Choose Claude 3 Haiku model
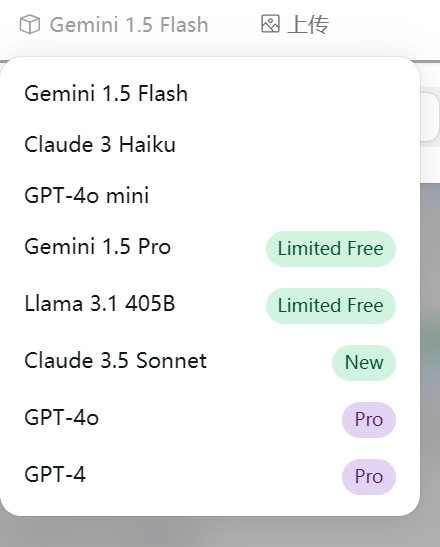Image resolution: width=440 pixels, height=547 pixels. click(x=210, y=144)
